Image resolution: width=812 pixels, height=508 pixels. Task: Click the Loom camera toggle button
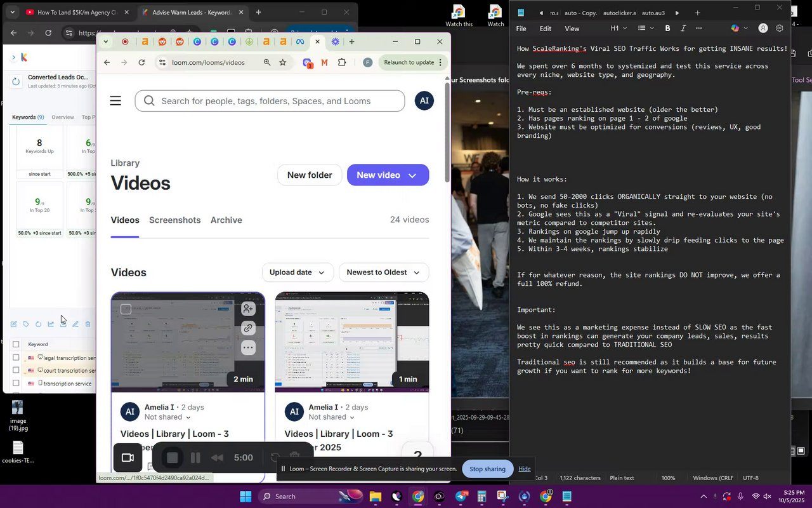coord(128,458)
